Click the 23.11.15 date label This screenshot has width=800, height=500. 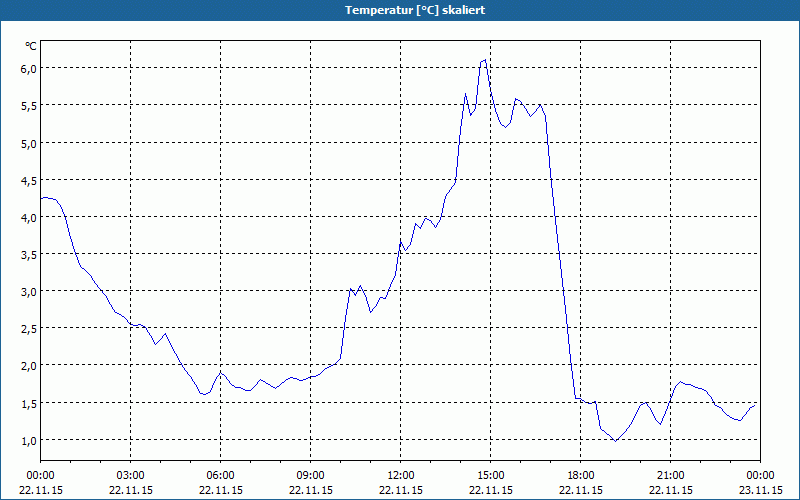point(760,490)
